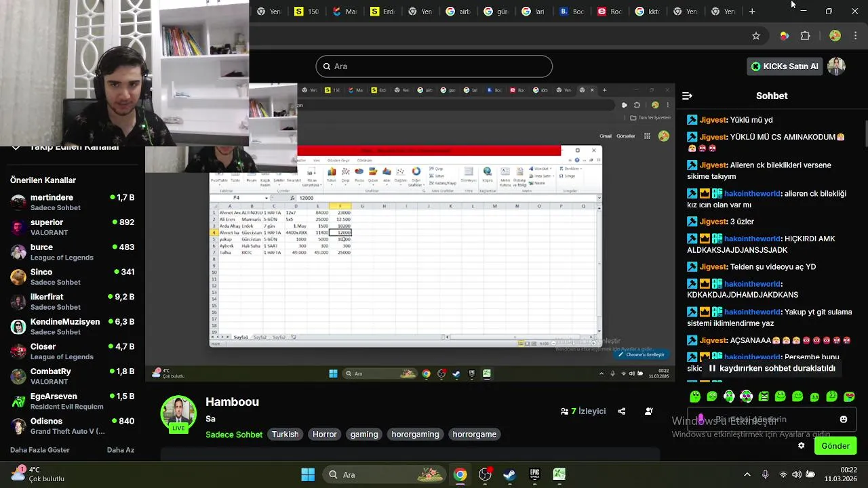Switch to the 'airt' browser tab
The width and height of the screenshot is (868, 488).
tap(458, 12)
